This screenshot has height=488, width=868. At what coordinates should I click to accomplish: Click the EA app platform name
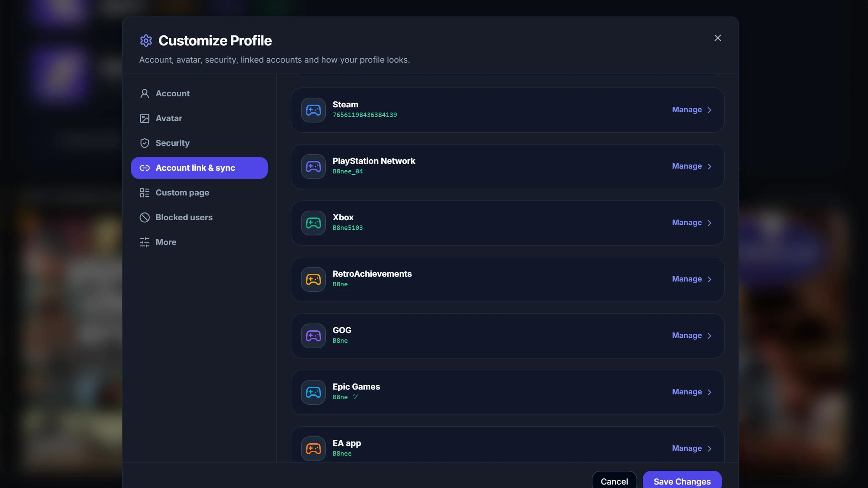point(347,443)
